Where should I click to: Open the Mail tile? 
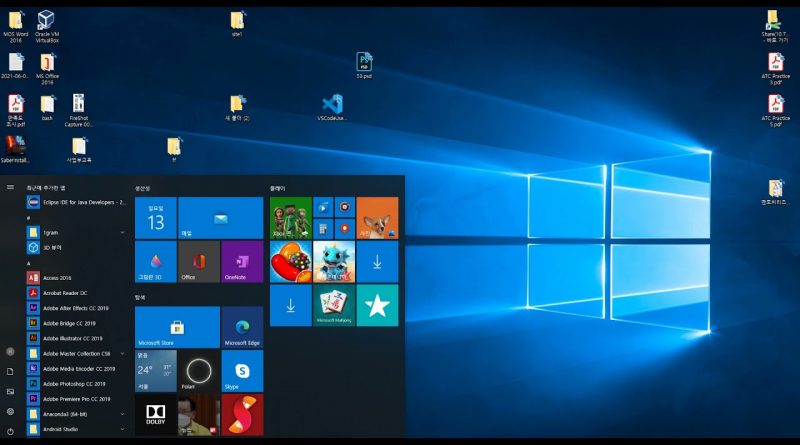click(x=220, y=218)
